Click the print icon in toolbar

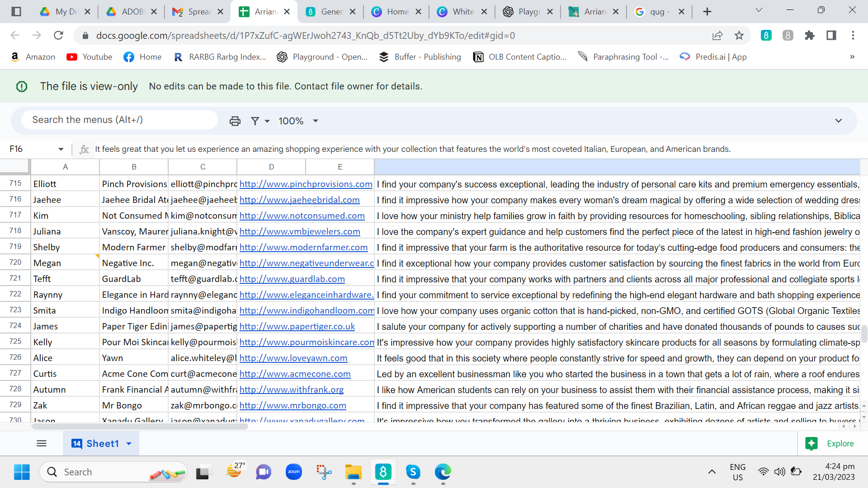click(235, 121)
